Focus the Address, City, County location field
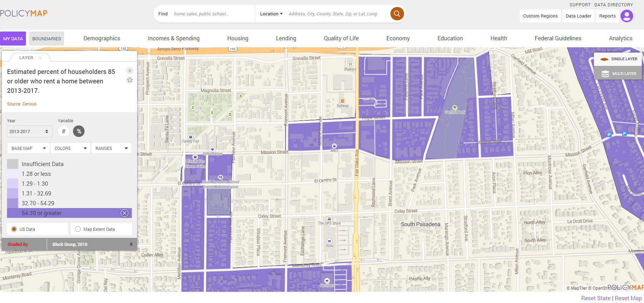 pos(337,14)
